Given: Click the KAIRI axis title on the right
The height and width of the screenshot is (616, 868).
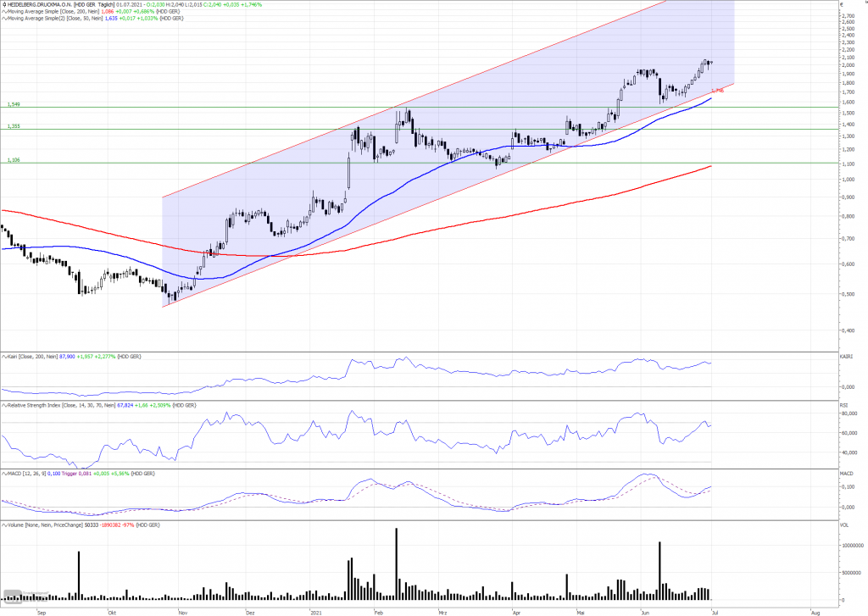Looking at the screenshot, I should (847, 357).
